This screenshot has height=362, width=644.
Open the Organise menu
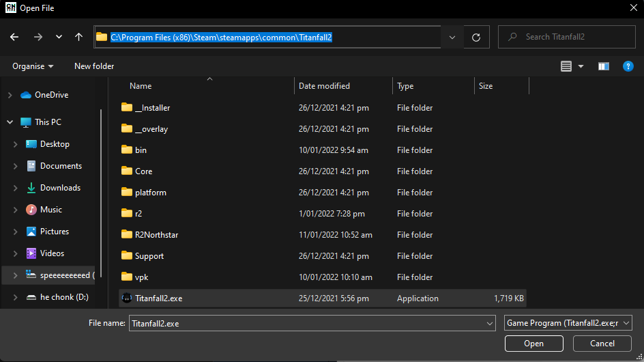coord(33,66)
